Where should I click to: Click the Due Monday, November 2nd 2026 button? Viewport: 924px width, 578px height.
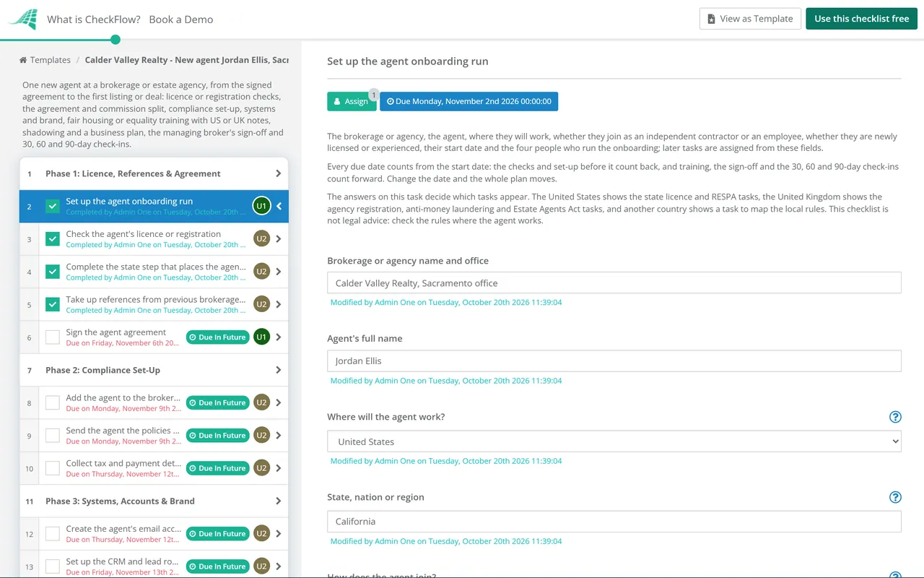click(x=469, y=101)
